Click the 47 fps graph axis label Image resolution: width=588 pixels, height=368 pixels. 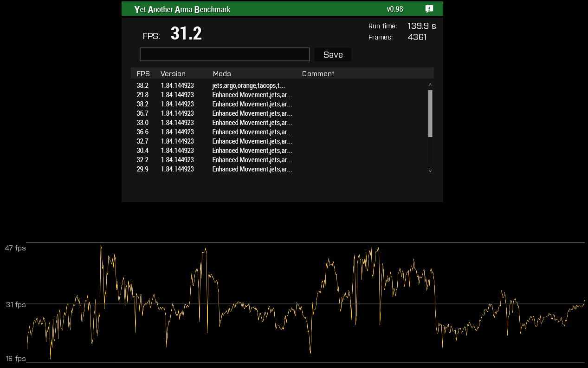pyautogui.click(x=15, y=248)
